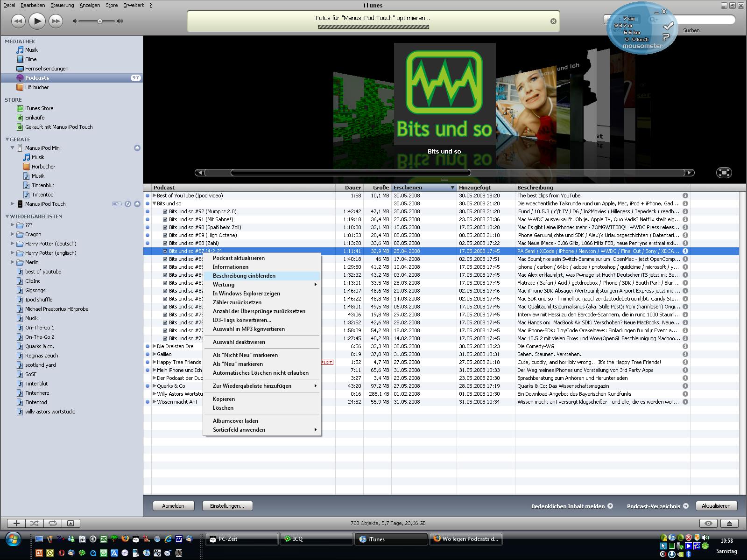Collapse GERÄTE section
This screenshot has width=747, height=560.
tap(7, 139)
